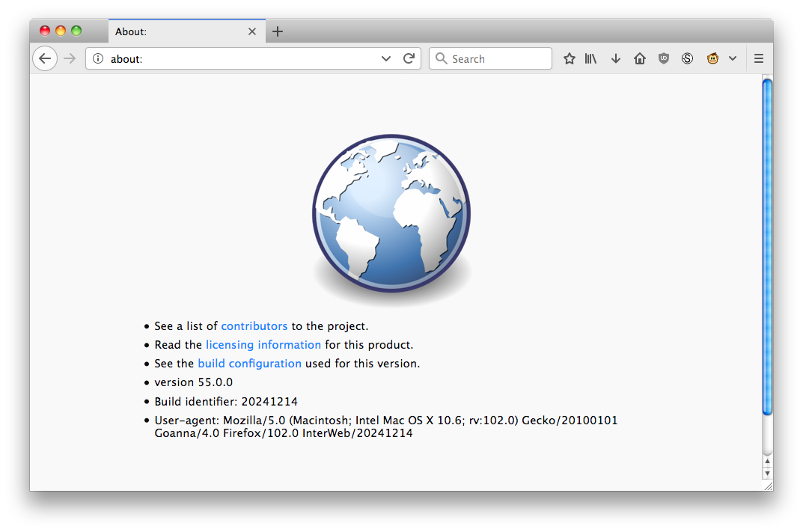Open the uBlock shield extension icon
This screenshot has height=532, width=803.
pyautogui.click(x=664, y=58)
